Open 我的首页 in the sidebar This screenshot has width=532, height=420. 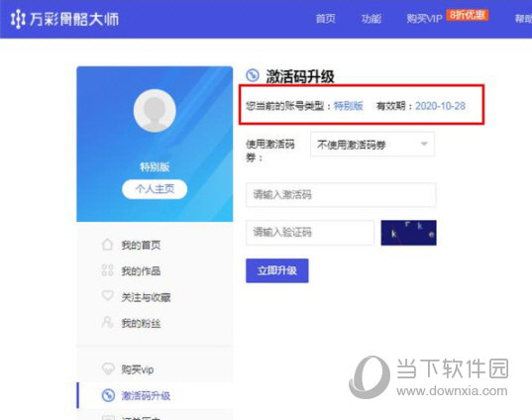[x=141, y=245]
